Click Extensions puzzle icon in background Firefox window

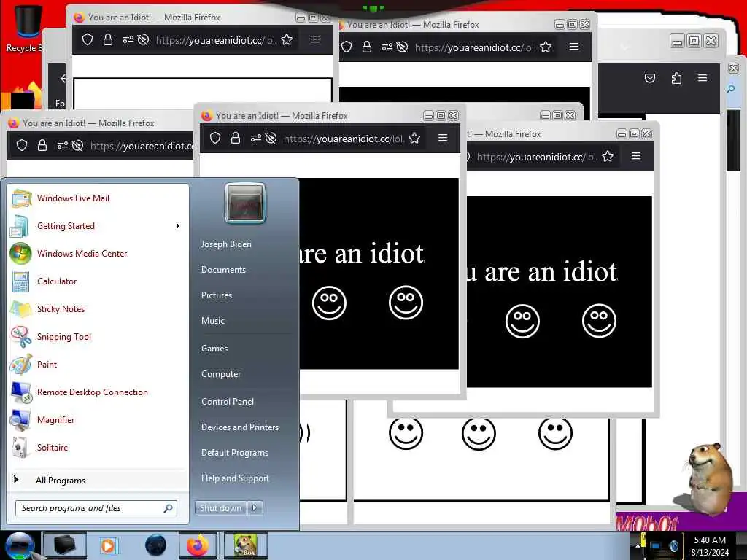[x=676, y=78]
